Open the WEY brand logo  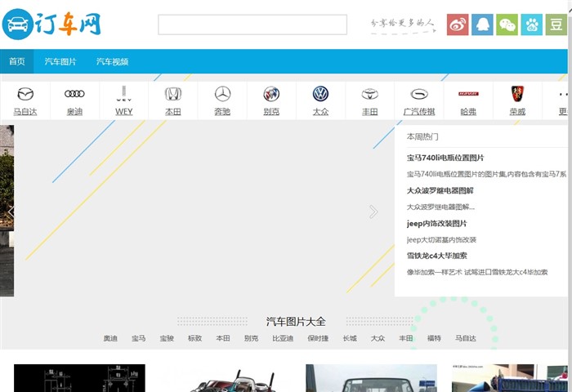pyautogui.click(x=123, y=94)
